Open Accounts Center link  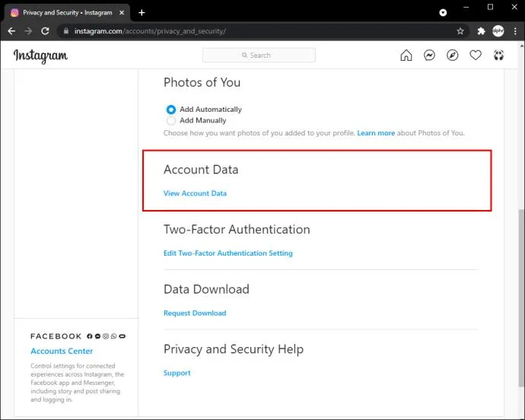click(62, 351)
